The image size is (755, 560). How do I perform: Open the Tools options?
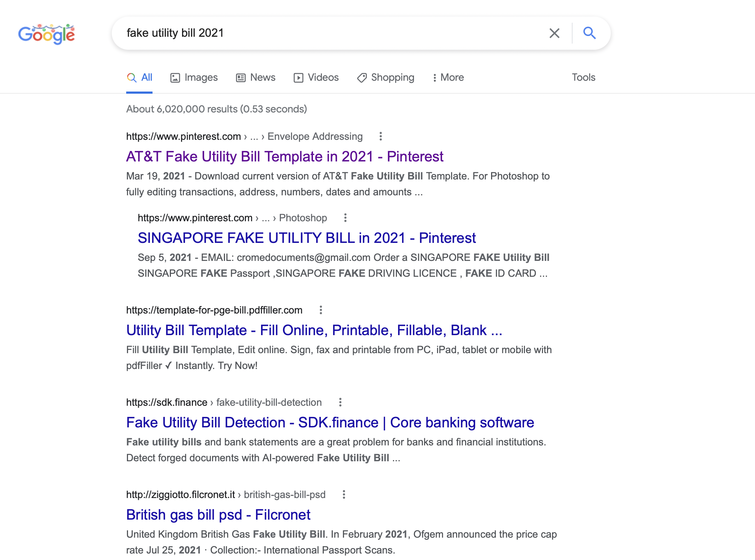tap(583, 77)
